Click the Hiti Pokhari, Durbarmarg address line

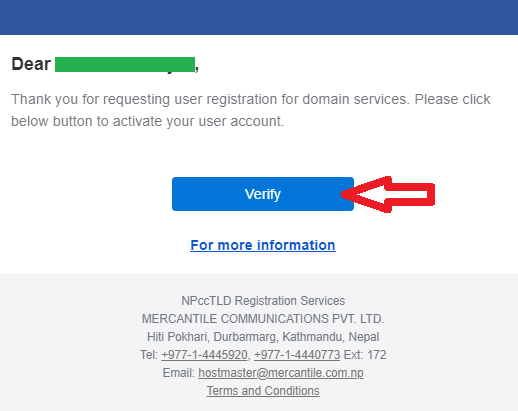point(263,337)
